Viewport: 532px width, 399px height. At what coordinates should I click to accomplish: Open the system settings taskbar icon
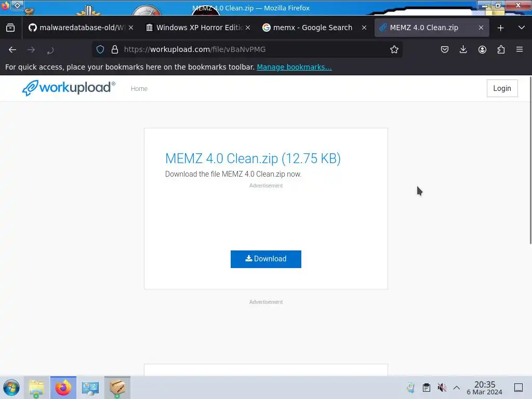(x=90, y=388)
